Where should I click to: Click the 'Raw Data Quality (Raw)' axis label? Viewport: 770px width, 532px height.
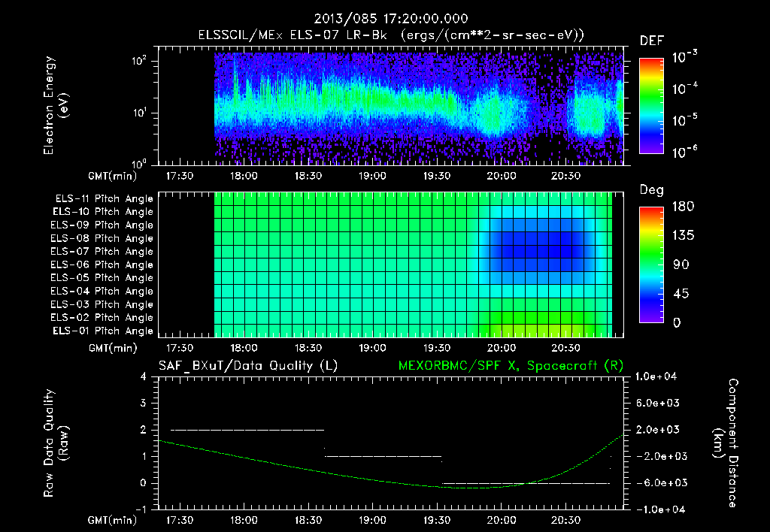pos(56,443)
